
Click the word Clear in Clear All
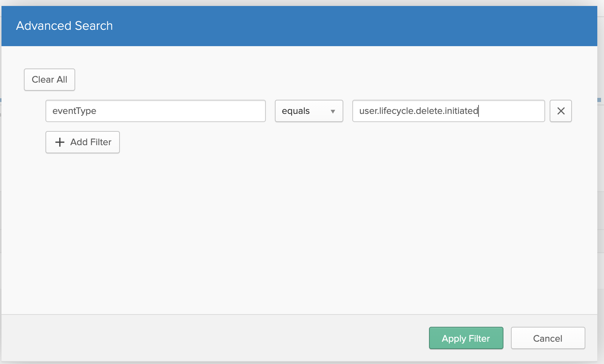[x=43, y=80]
